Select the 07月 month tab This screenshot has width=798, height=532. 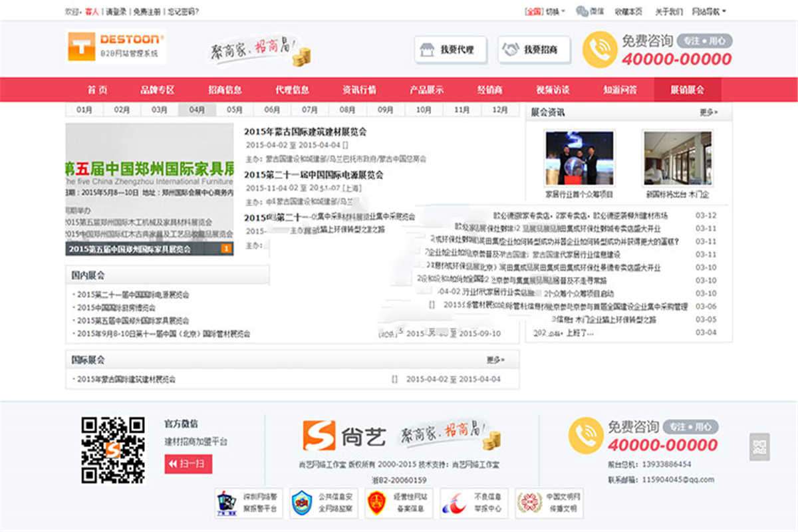click(311, 110)
